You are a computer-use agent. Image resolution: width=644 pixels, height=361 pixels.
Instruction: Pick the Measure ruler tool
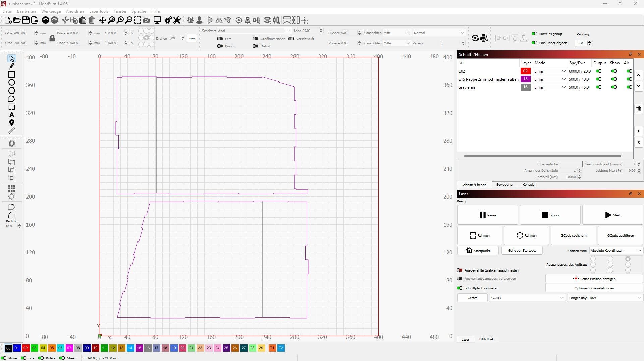coord(12,131)
